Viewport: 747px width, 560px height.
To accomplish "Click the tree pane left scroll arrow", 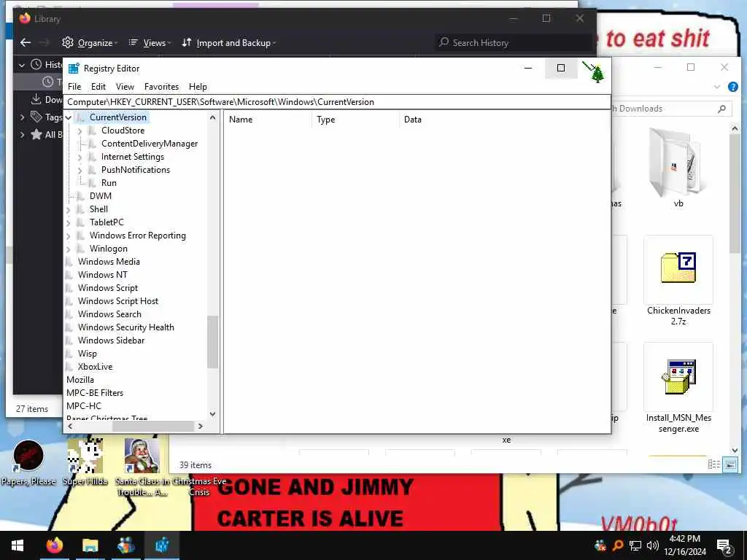I will point(71,426).
